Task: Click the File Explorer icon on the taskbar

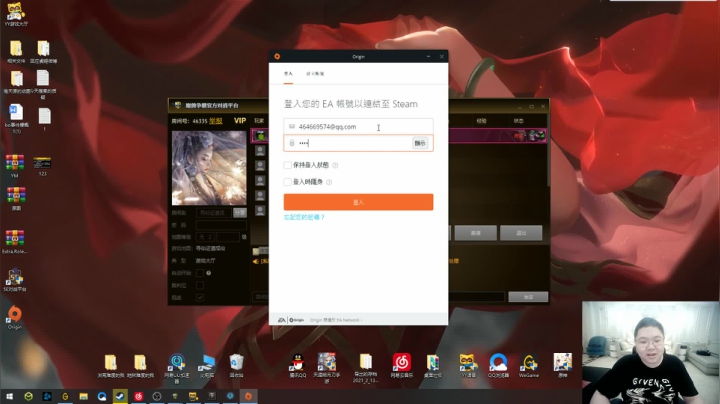Action: (83, 396)
